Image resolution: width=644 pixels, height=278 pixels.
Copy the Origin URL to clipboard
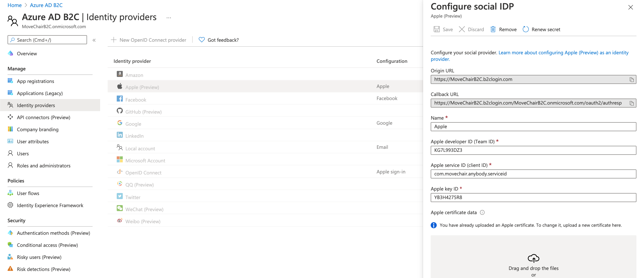coord(631,79)
